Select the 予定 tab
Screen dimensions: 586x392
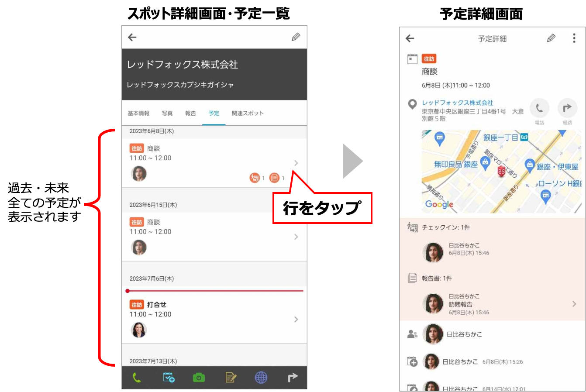(214, 113)
